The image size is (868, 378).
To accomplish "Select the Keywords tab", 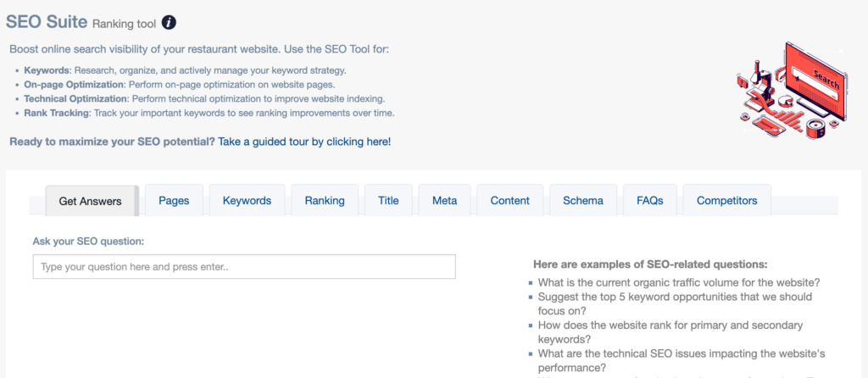I will click(247, 201).
